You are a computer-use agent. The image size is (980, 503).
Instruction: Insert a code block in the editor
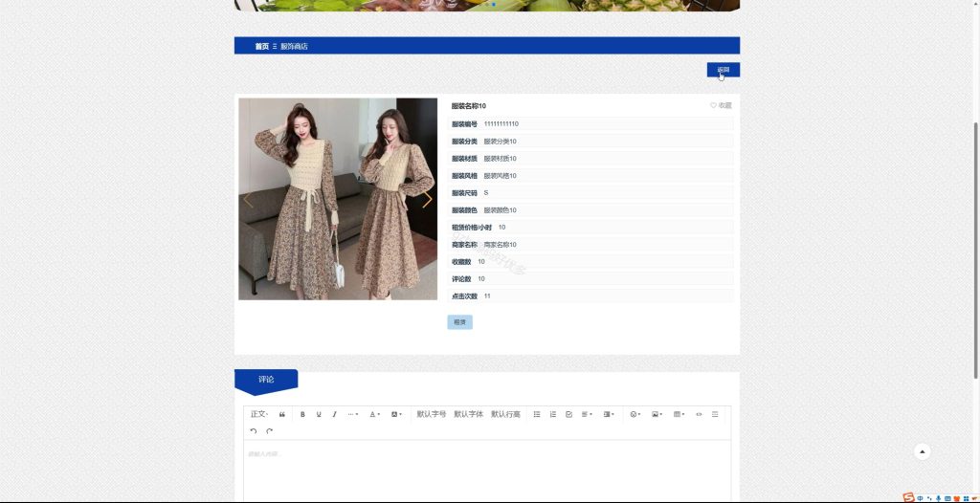(699, 414)
